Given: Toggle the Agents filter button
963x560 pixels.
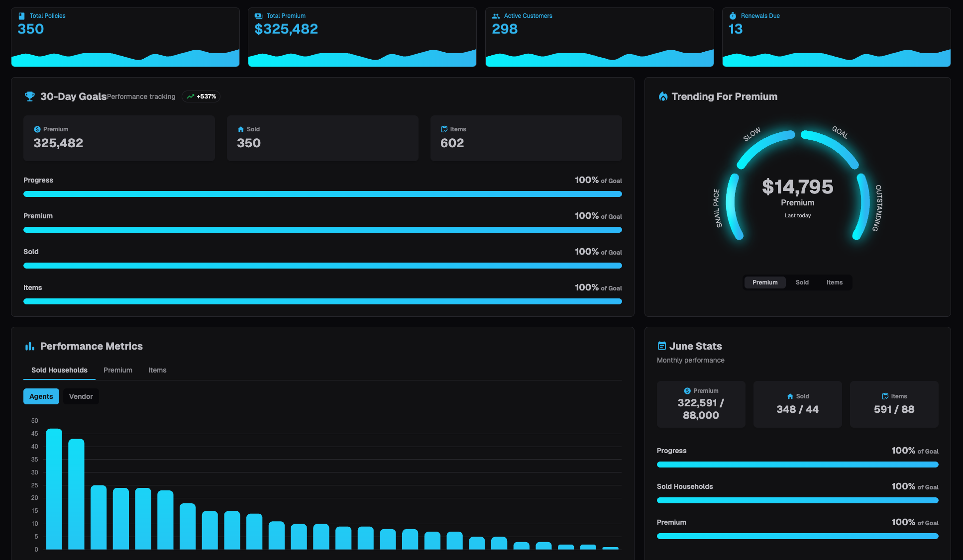Looking at the screenshot, I should pos(41,396).
